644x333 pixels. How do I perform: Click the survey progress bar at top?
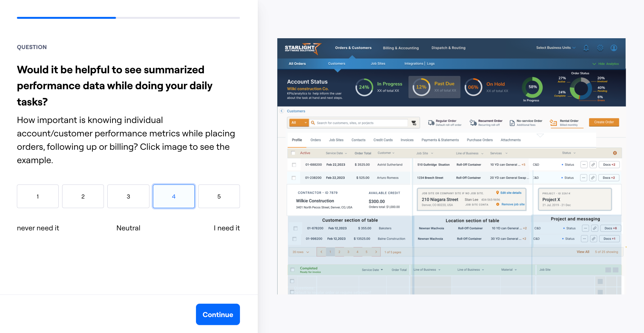pyautogui.click(x=128, y=18)
